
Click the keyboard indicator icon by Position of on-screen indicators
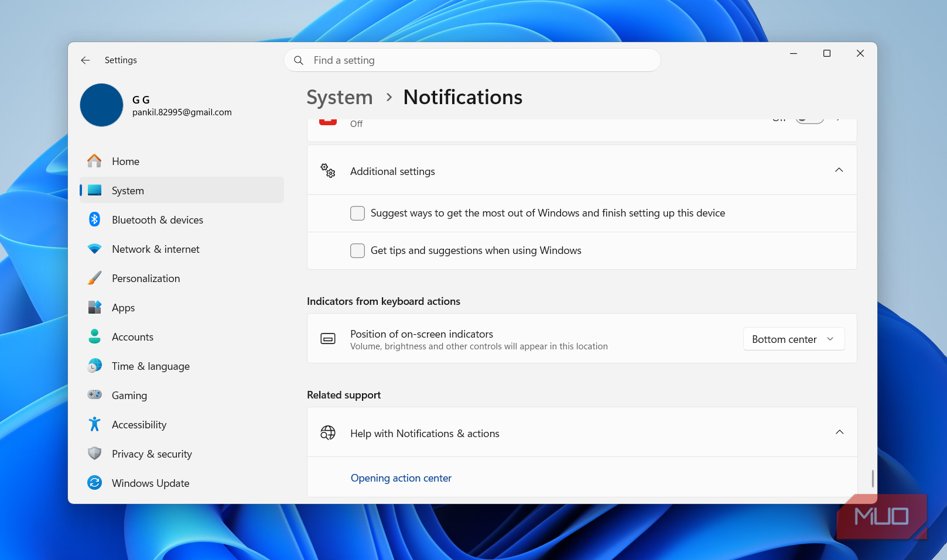click(328, 339)
